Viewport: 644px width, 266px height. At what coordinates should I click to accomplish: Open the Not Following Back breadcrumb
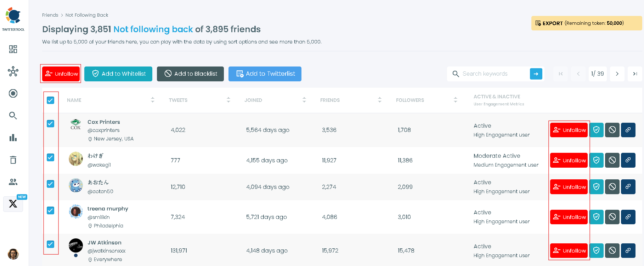pos(87,15)
